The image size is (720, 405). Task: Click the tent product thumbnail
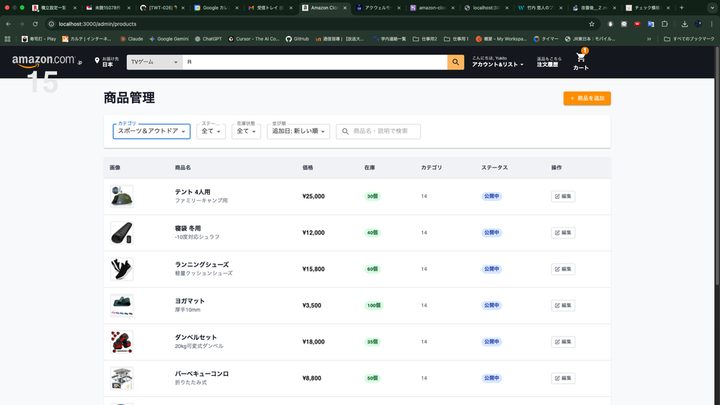tap(122, 196)
